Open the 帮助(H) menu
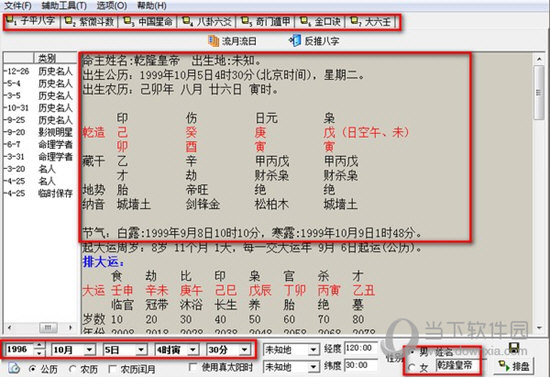This screenshot has width=550, height=378. [x=152, y=5]
